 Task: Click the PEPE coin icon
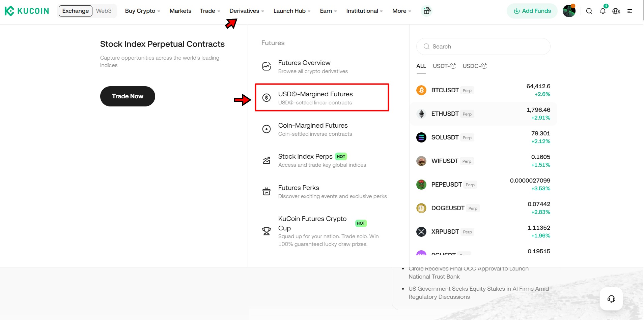[421, 185]
